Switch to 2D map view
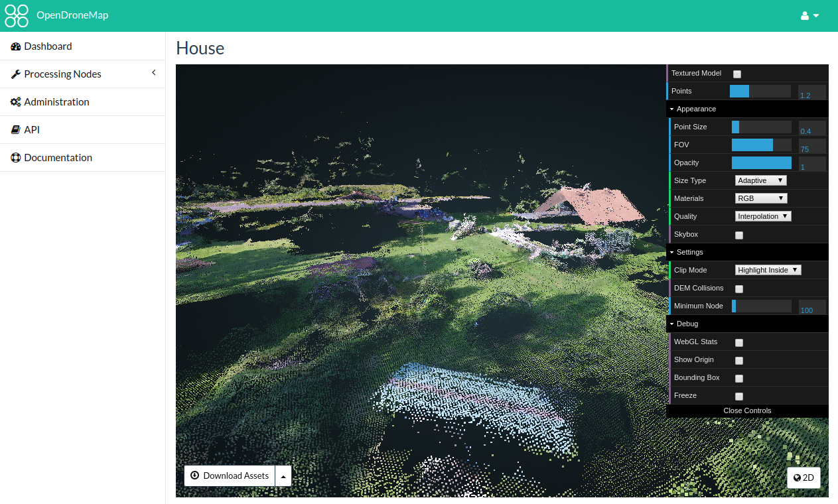The height and width of the screenshot is (504, 838). coord(803,477)
